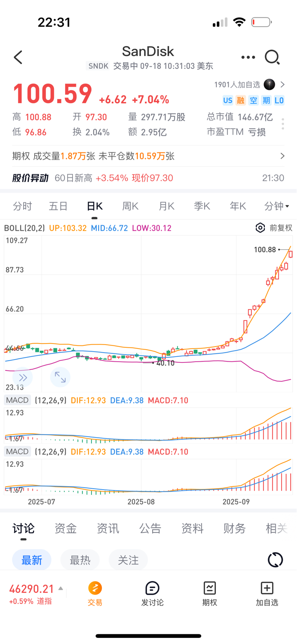Tap the 期 options tag
Image resolution: width=297 pixels, height=644 pixels.
[x=266, y=101]
